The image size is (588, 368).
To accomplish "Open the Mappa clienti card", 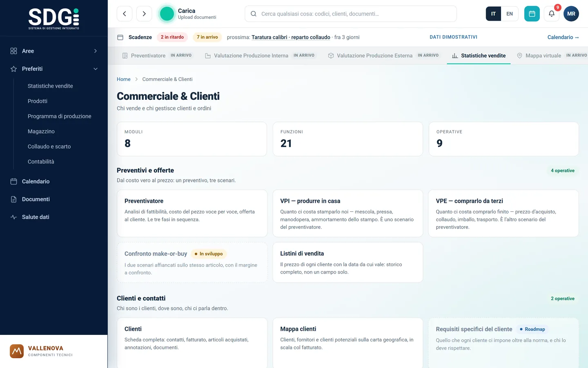I will [348, 343].
